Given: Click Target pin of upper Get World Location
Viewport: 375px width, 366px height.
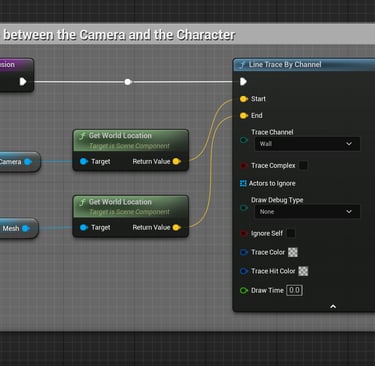Looking at the screenshot, I should coord(84,162).
